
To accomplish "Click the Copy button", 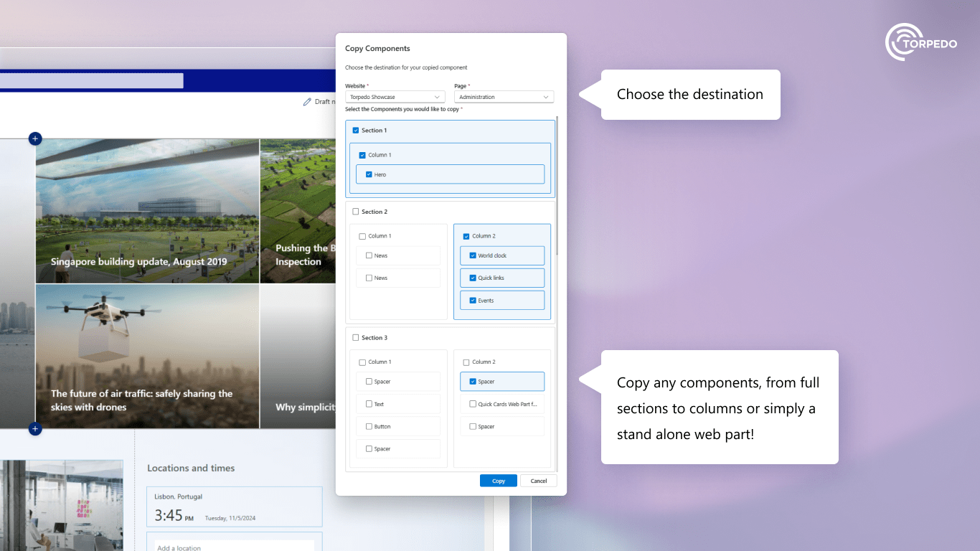I will [x=498, y=481].
